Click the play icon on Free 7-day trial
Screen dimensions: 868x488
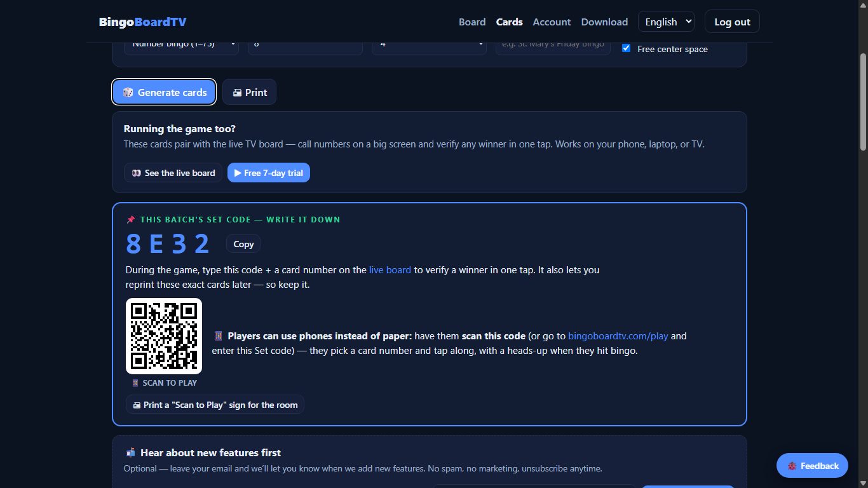[238, 173]
